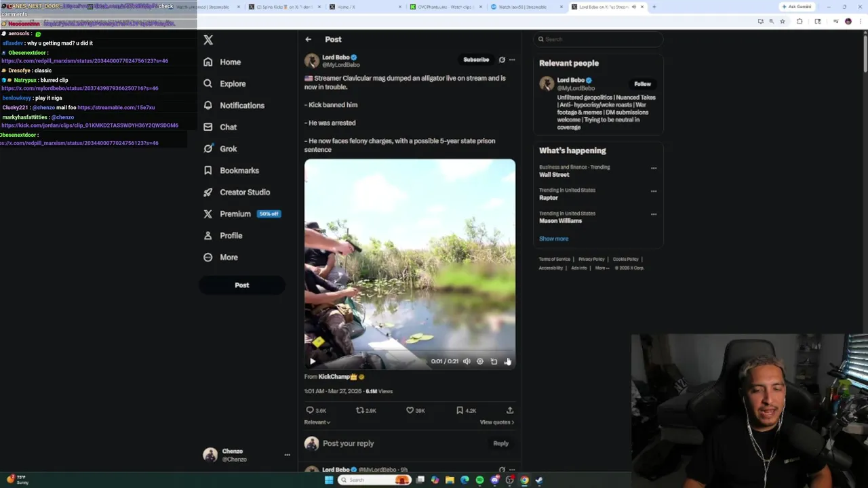Follow Lord Bebo in Relevant people
Screen dimensions: 868x488
pyautogui.click(x=642, y=84)
